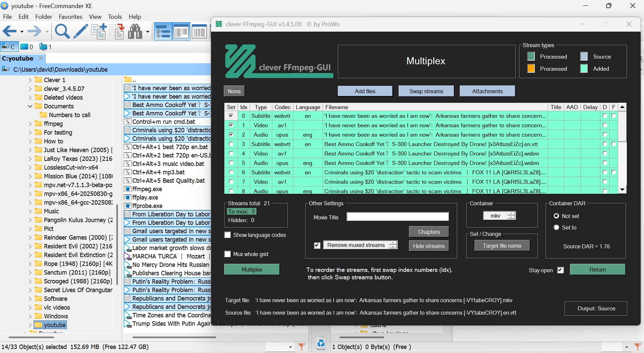This screenshot has width=644, height=353.
Task: Click the Return button
Action: click(x=598, y=270)
